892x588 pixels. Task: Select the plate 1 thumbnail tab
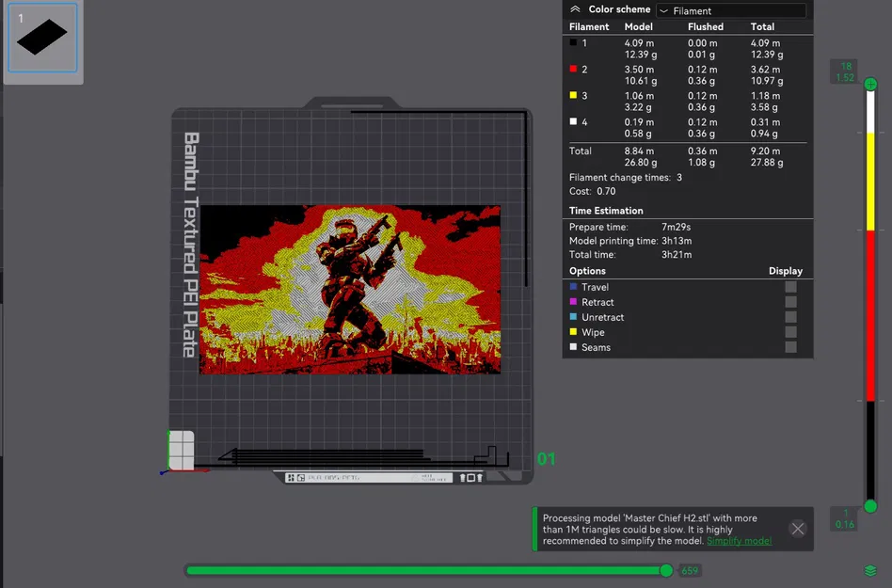[x=42, y=40]
